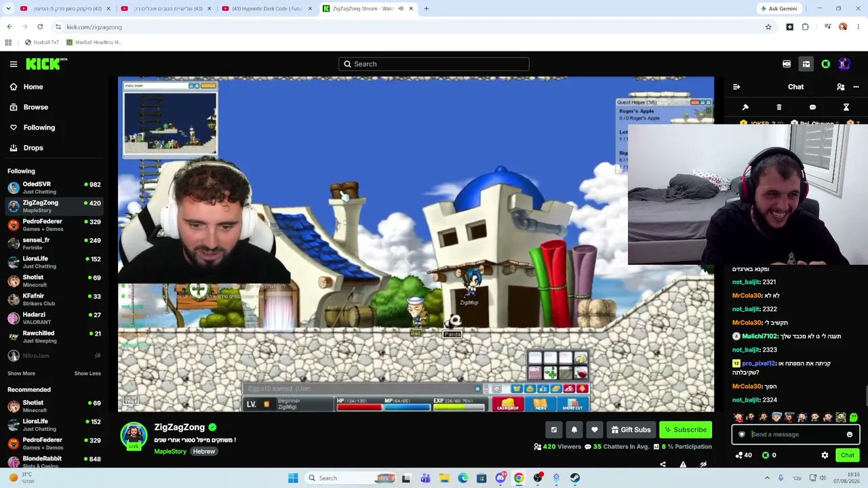Screen dimensions: 868x488
Task: Click the MapleStory category link
Action: point(170,451)
